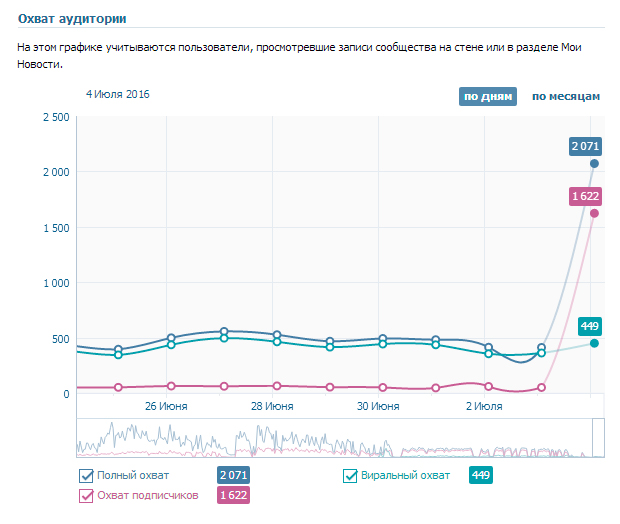Click the 1 622 tooltip label on the chart
The width and height of the screenshot is (620, 524).
(585, 196)
